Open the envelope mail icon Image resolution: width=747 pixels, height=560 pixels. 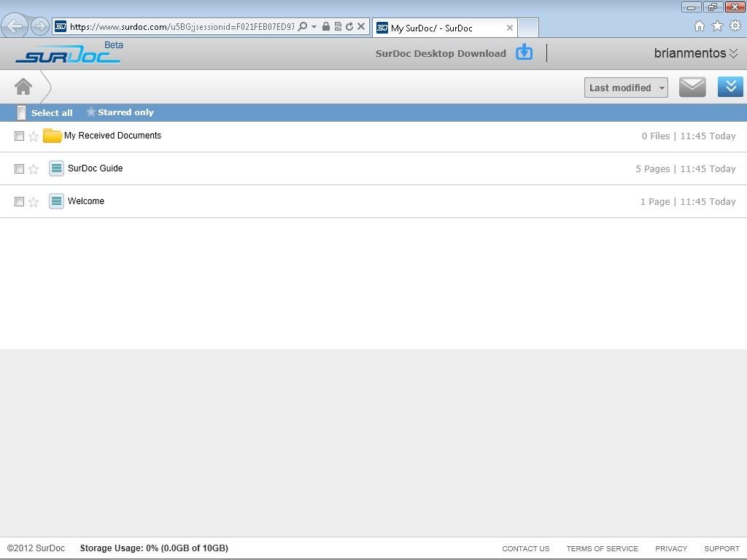692,87
